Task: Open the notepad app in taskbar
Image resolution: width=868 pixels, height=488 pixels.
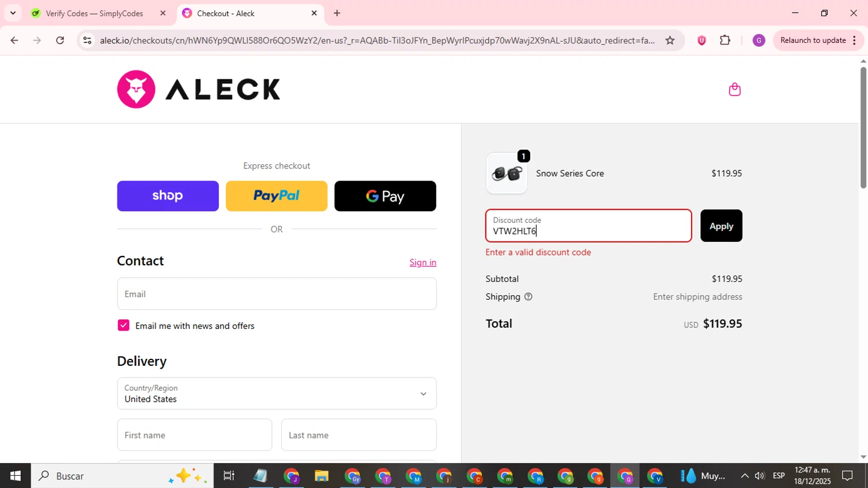Action: tap(260, 476)
